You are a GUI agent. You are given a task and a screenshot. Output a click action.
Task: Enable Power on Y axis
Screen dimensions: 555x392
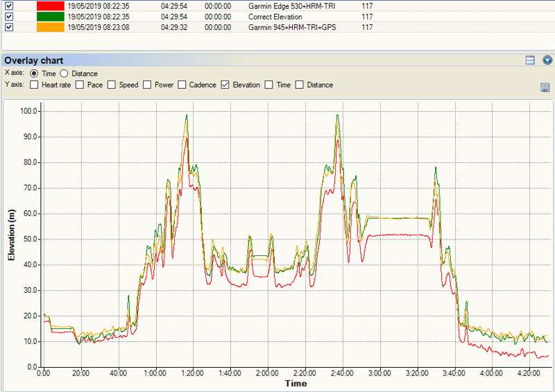coord(147,85)
